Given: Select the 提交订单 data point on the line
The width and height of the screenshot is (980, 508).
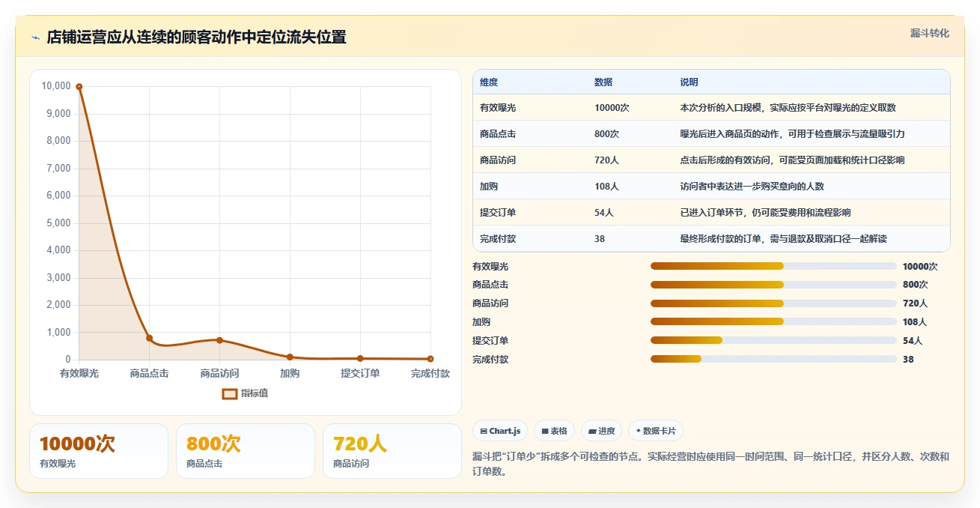Looking at the screenshot, I should tap(360, 358).
